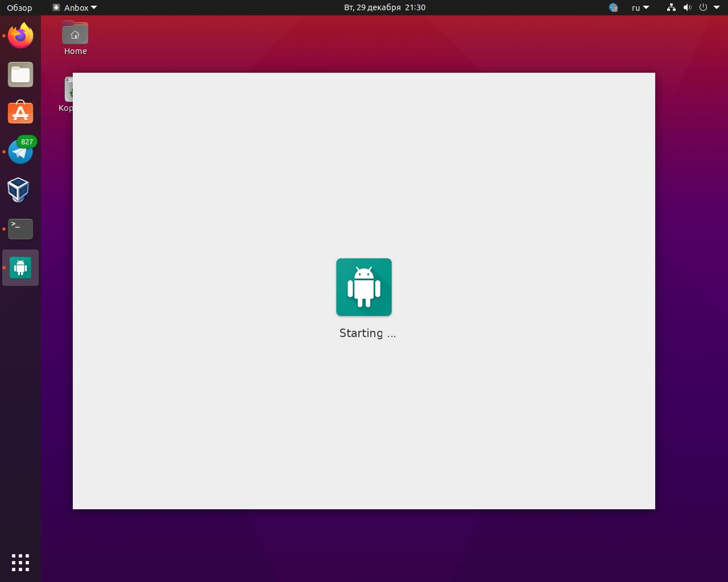Open the Обзор activities overview

[x=19, y=7]
